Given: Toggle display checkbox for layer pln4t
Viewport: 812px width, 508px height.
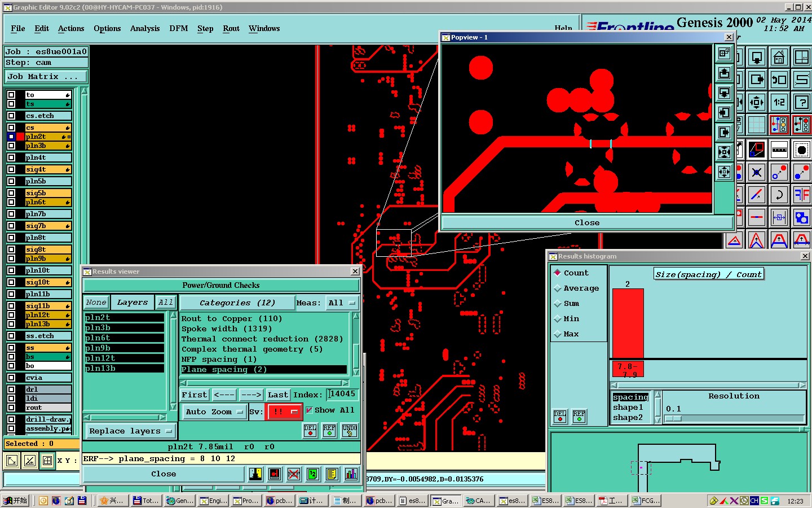Looking at the screenshot, I should tap(11, 157).
